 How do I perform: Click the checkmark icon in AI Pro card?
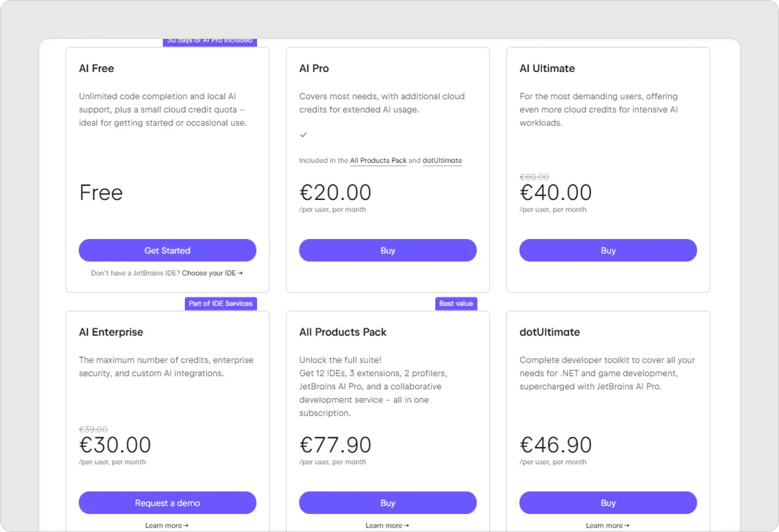click(303, 135)
